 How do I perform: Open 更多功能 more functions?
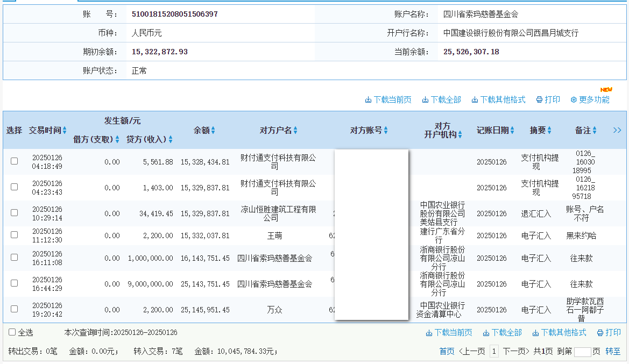pos(590,100)
